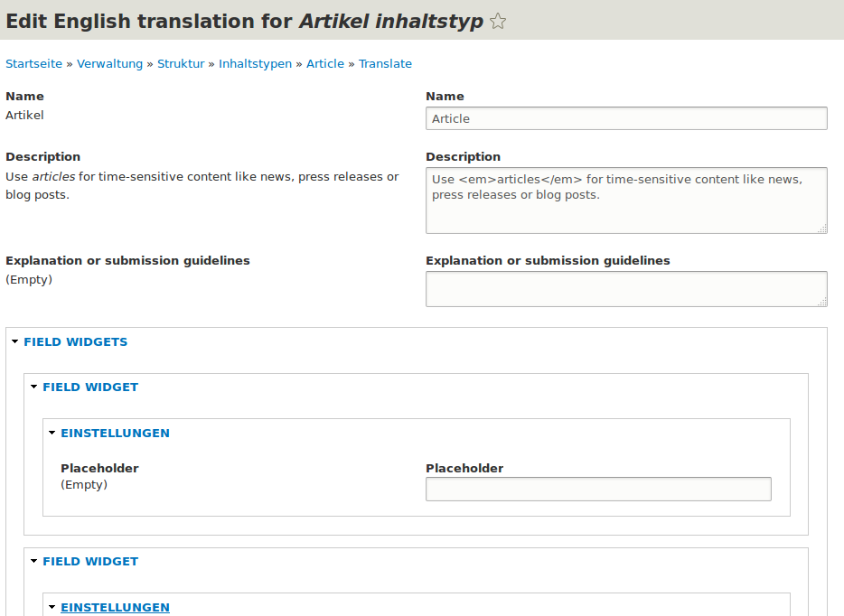Collapse the first EINSTELLUNGEN legend text
This screenshot has height=616, width=844.
[115, 434]
